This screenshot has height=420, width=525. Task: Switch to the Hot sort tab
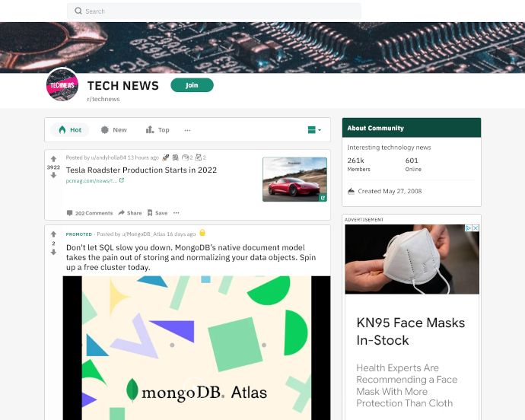click(70, 130)
